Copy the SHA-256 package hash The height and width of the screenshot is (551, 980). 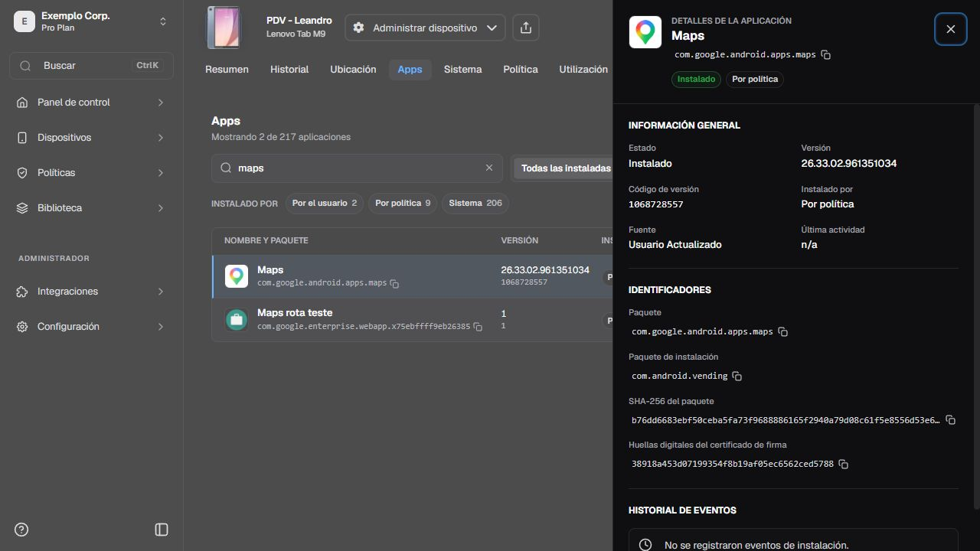point(950,420)
